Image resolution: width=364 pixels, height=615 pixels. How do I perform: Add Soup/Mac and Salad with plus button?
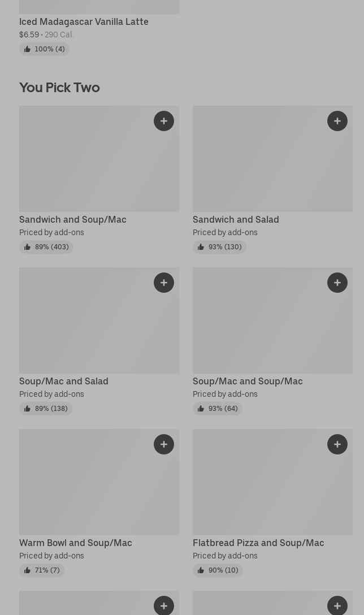pyautogui.click(x=164, y=283)
